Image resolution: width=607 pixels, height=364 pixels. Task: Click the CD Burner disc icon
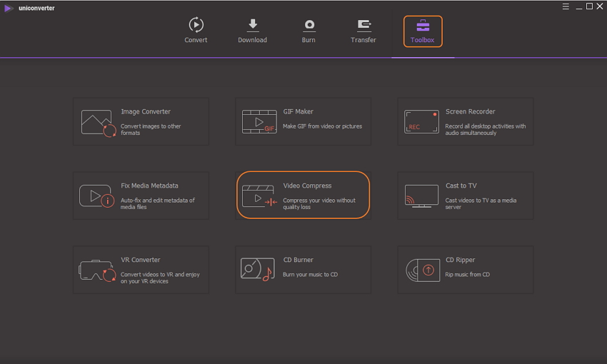click(257, 270)
